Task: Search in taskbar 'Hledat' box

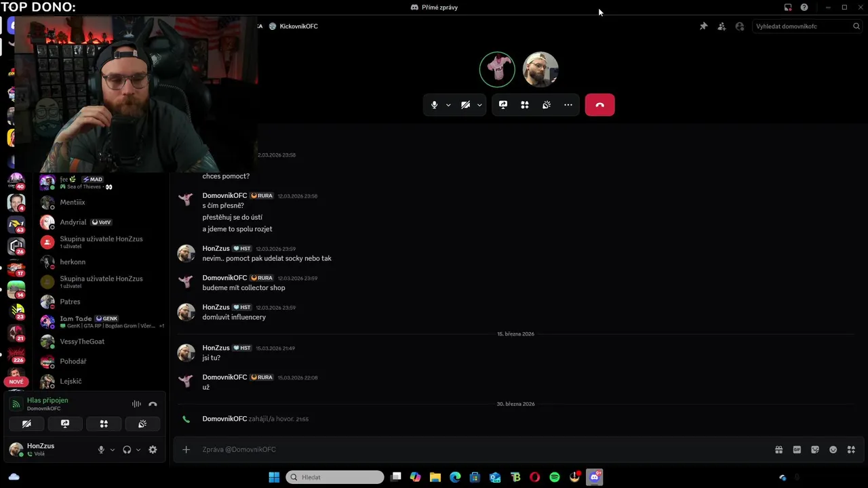Action: point(335,477)
